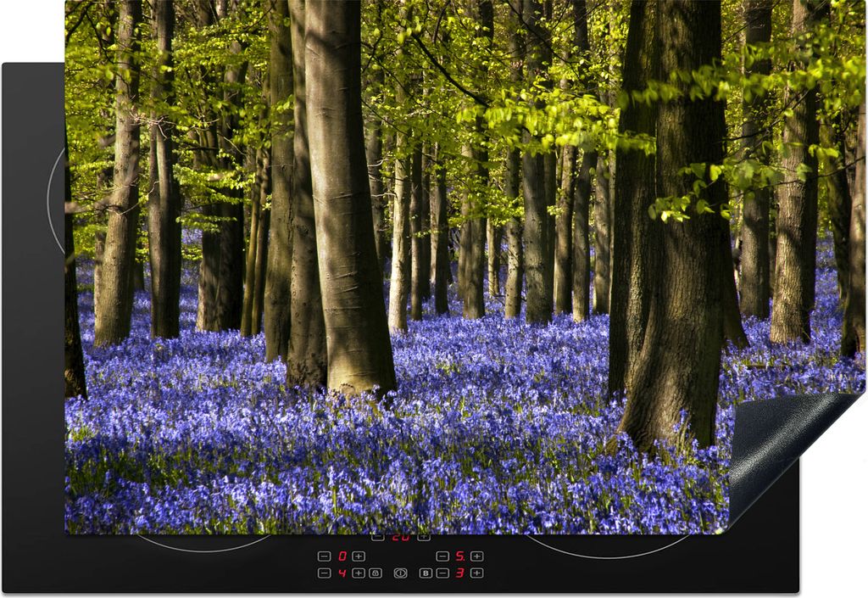
Task: Reduce power on zone showing 4
Action: [x=325, y=573]
